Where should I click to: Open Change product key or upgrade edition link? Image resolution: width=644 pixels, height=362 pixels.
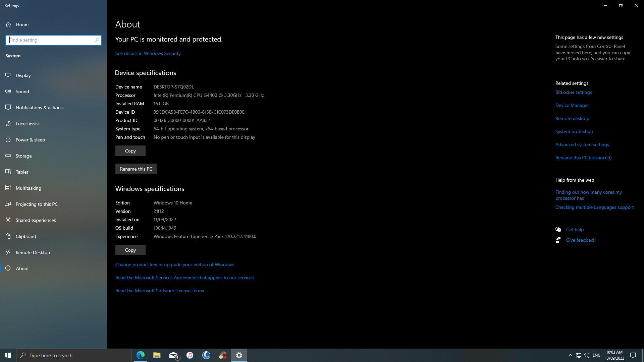click(174, 264)
